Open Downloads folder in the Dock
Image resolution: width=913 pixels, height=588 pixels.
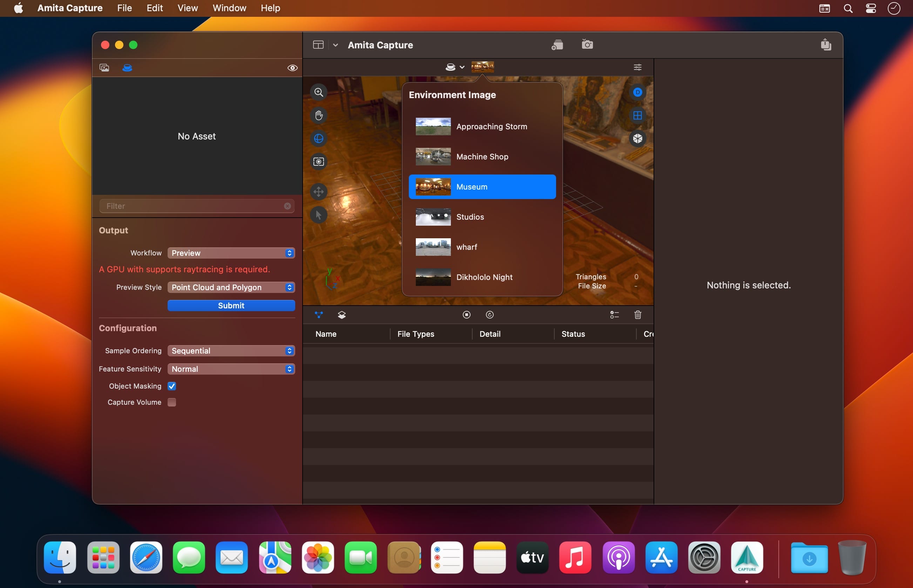point(809,558)
